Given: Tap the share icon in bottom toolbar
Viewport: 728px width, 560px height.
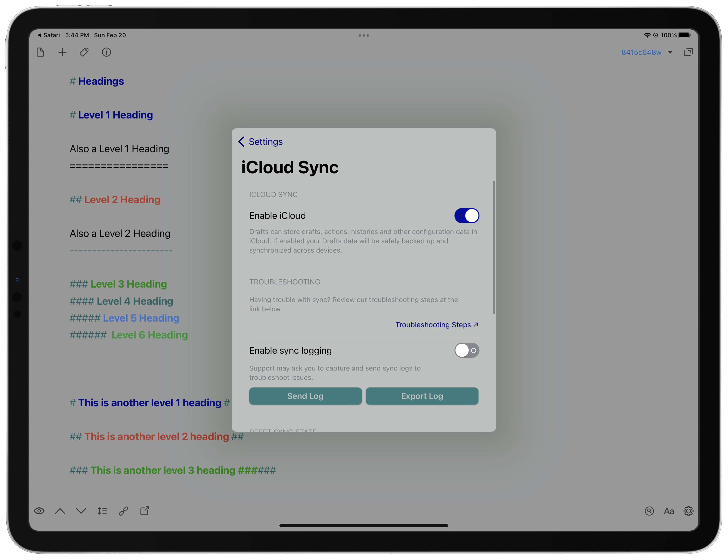Looking at the screenshot, I should (x=145, y=511).
